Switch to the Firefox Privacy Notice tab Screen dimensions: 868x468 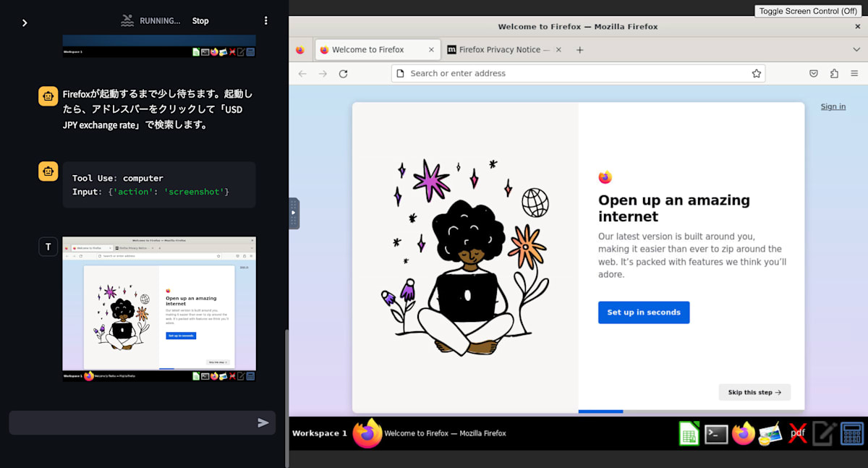[505, 50]
